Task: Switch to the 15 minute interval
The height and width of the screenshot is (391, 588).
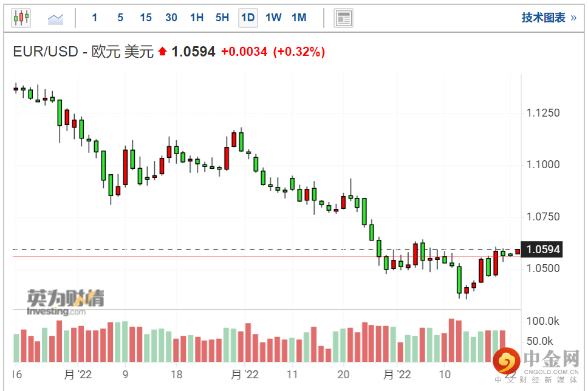Action: click(146, 18)
